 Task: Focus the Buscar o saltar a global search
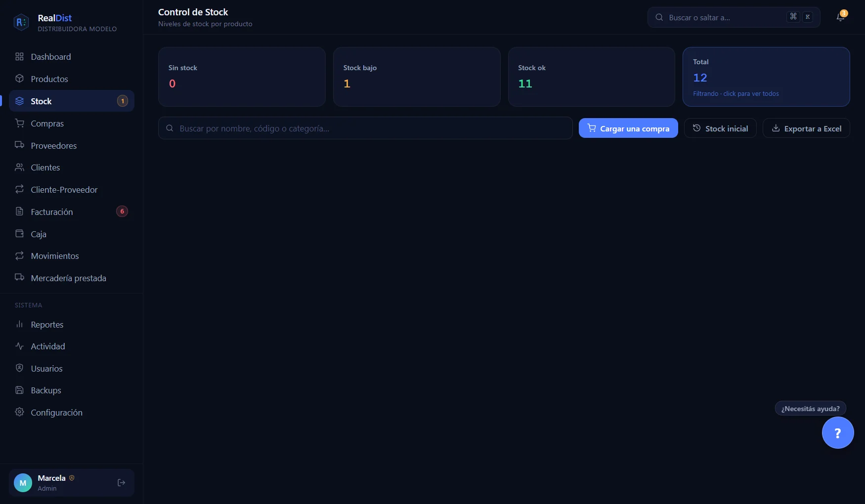(x=734, y=17)
